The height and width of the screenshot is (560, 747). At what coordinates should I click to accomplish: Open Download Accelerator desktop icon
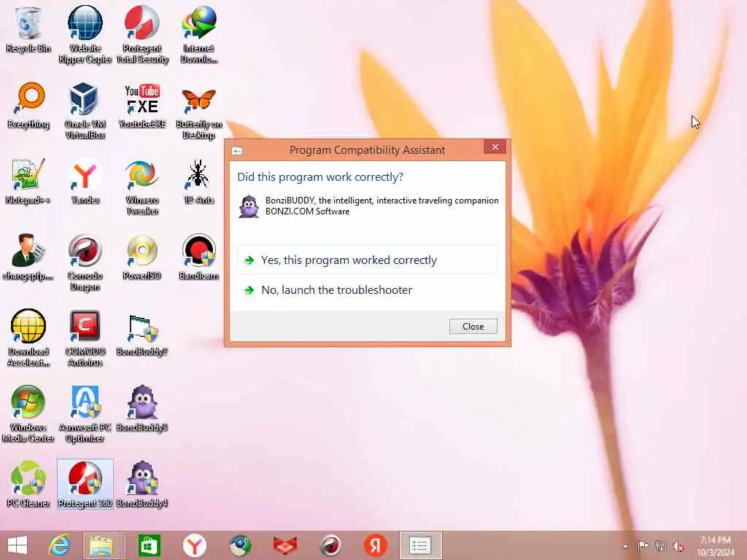[x=28, y=338]
